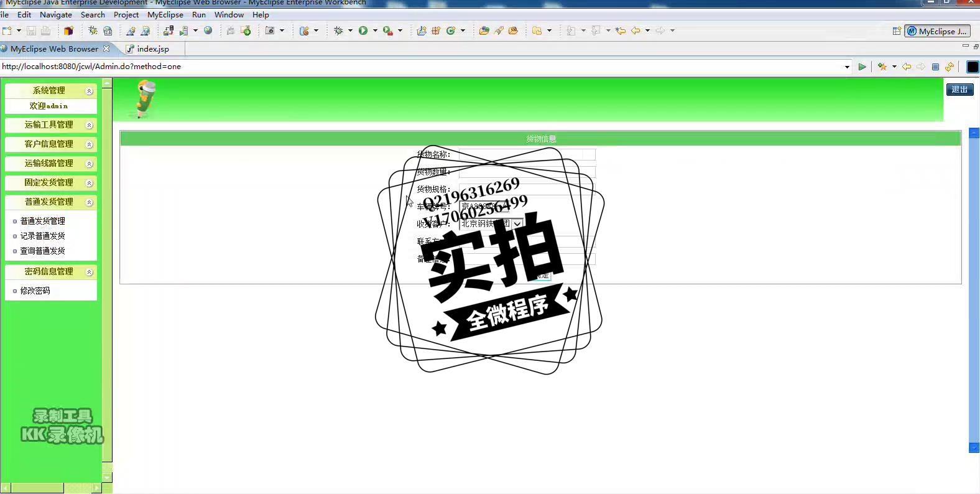Image resolution: width=980 pixels, height=494 pixels.
Task: Open the URL history dropdown arrow
Action: tap(847, 67)
